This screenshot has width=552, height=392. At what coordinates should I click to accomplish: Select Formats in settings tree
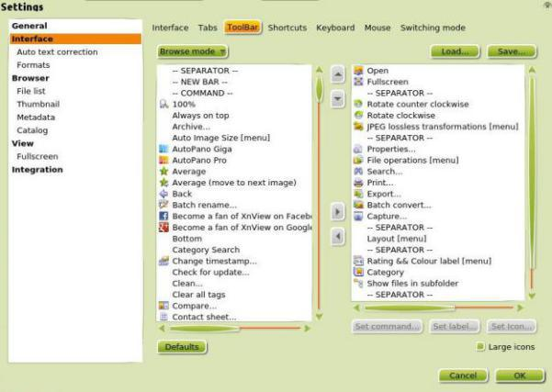point(33,65)
